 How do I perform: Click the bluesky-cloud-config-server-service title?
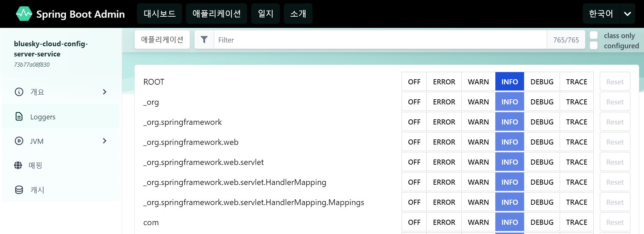(x=51, y=49)
